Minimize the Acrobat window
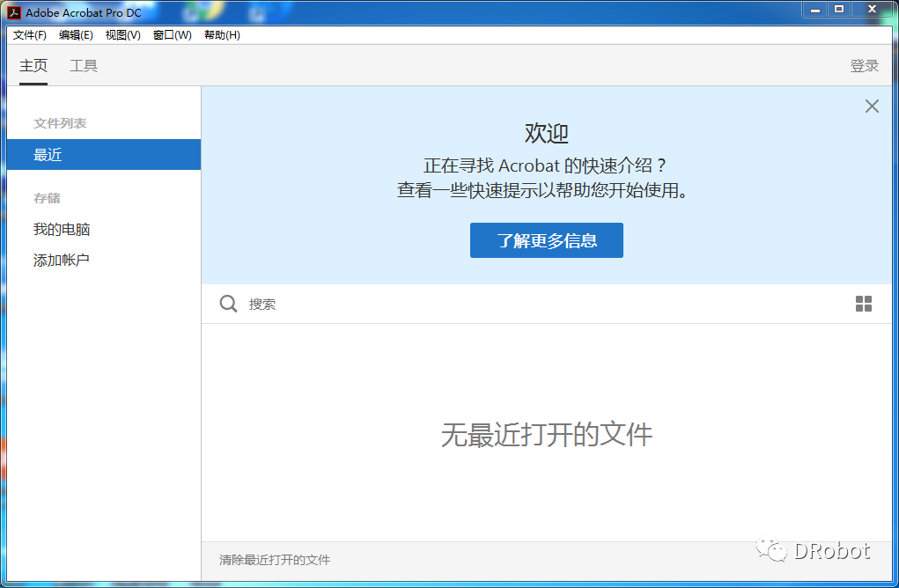This screenshot has height=588, width=899. tap(814, 9)
